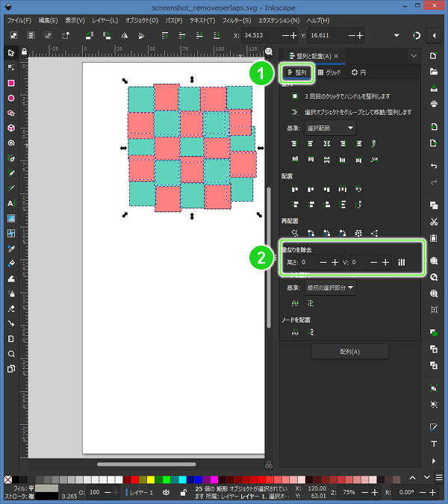Image resolution: width=448 pixels, height=504 pixels.
Task: Click the Cut scissors icon
Action: tap(434, 222)
